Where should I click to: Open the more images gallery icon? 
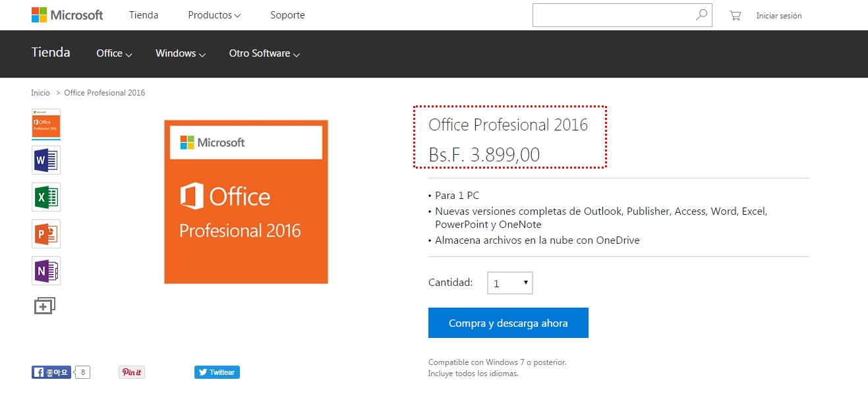pyautogui.click(x=45, y=306)
